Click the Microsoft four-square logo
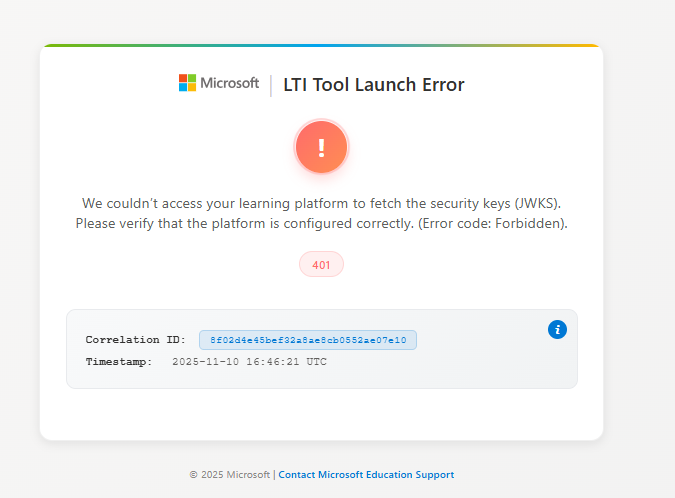 point(187,83)
